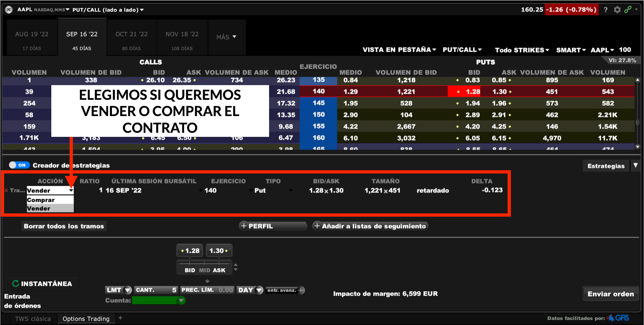Click the Put type in leg row
644x325 pixels.
[x=260, y=190]
